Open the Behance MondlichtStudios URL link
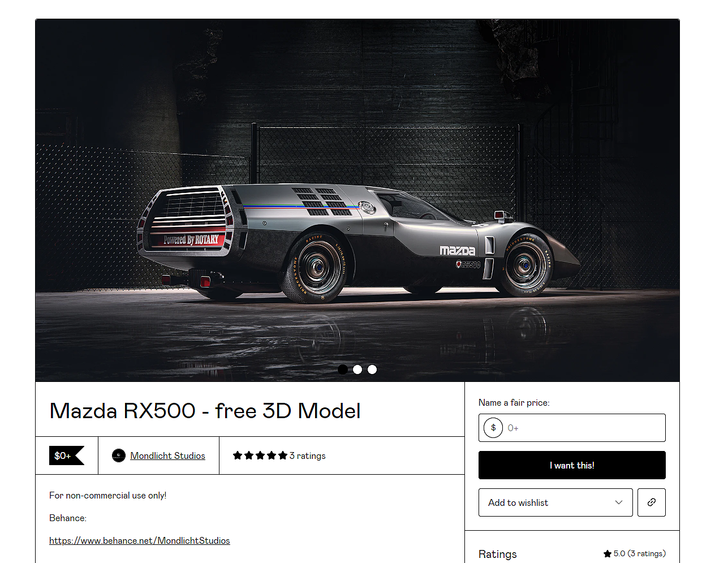The width and height of the screenshot is (728, 563). tap(140, 540)
